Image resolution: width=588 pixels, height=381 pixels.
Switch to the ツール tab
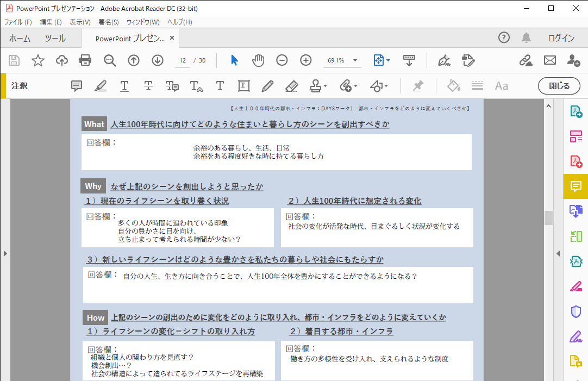coord(55,38)
